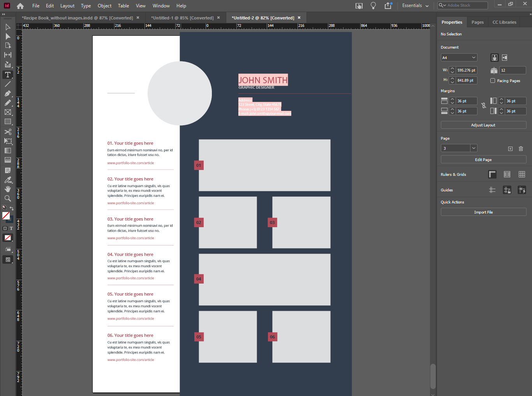Switch document orientation to landscape

point(504,57)
